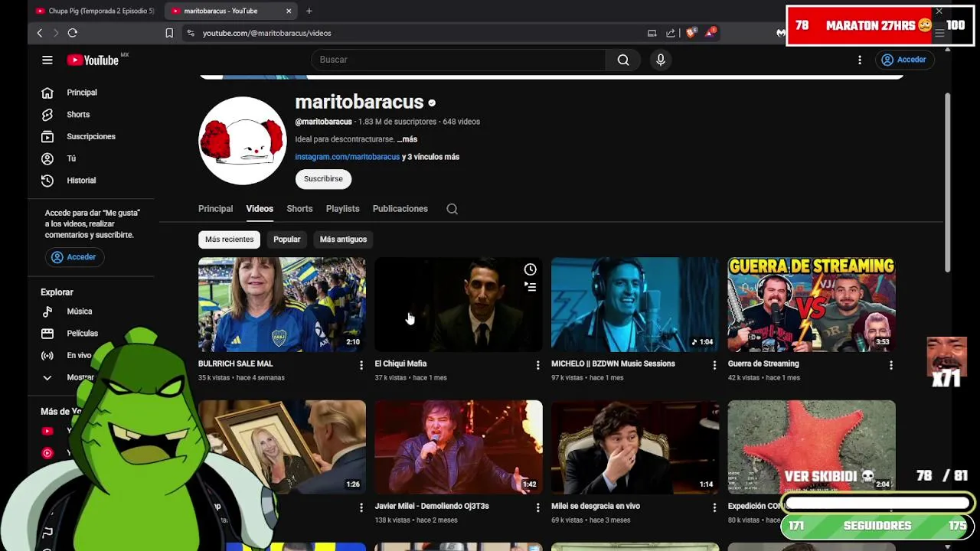The width and height of the screenshot is (980, 551).
Task: Open a new browser tab
Action: click(309, 11)
